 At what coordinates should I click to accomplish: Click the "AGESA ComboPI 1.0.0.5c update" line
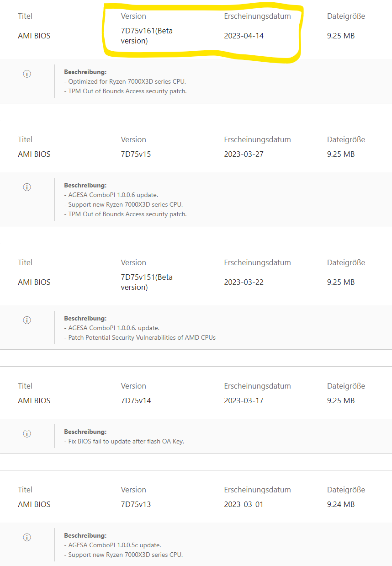[114, 545]
